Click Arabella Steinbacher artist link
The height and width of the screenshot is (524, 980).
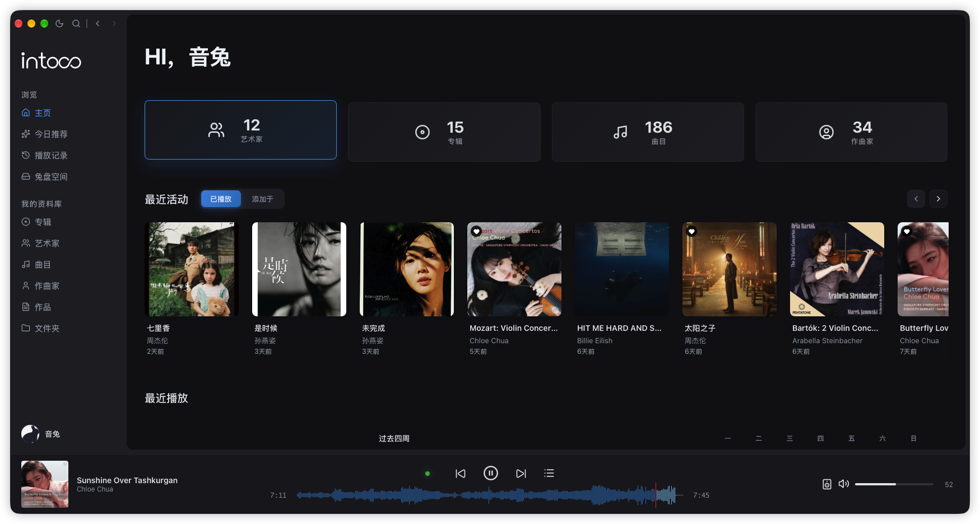[827, 341]
